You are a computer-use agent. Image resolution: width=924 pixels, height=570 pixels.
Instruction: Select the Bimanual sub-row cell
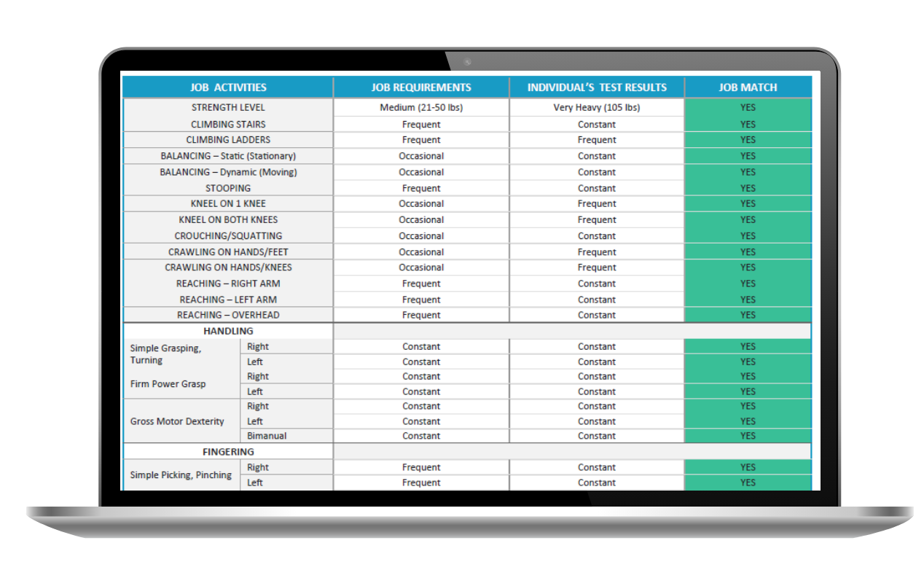click(267, 436)
